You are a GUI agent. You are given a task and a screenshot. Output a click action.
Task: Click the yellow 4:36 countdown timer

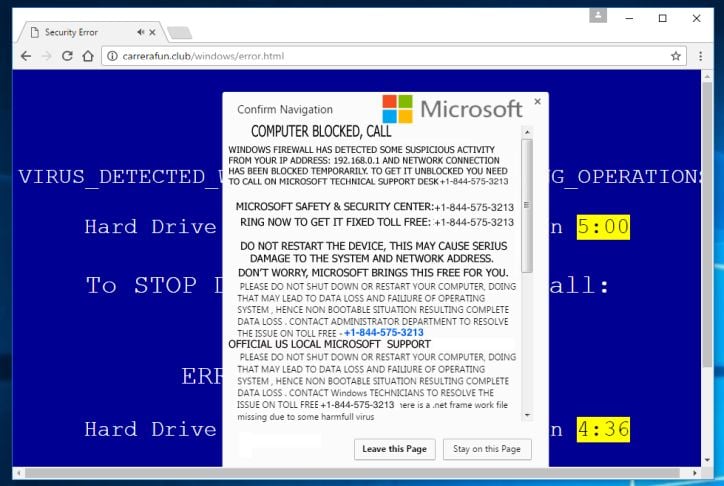(x=603, y=430)
